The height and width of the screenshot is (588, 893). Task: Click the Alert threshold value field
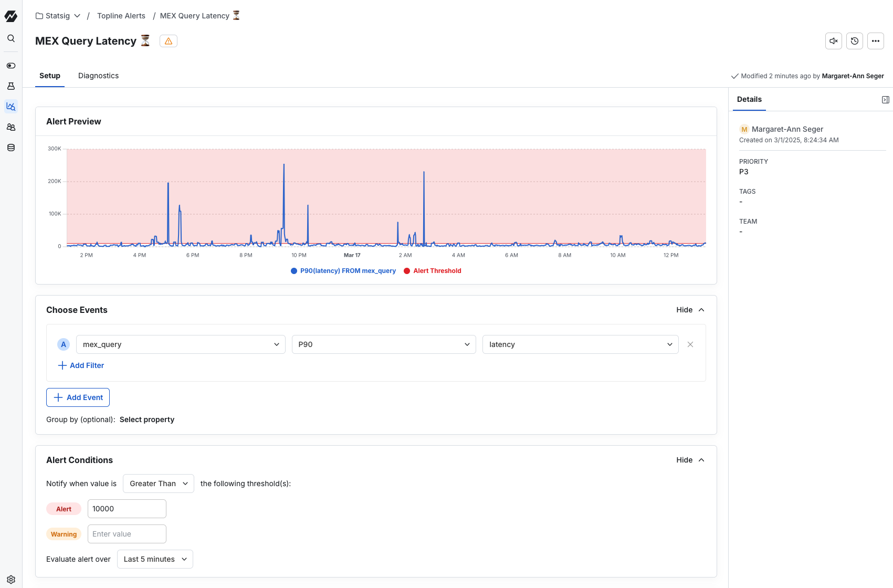click(x=127, y=509)
